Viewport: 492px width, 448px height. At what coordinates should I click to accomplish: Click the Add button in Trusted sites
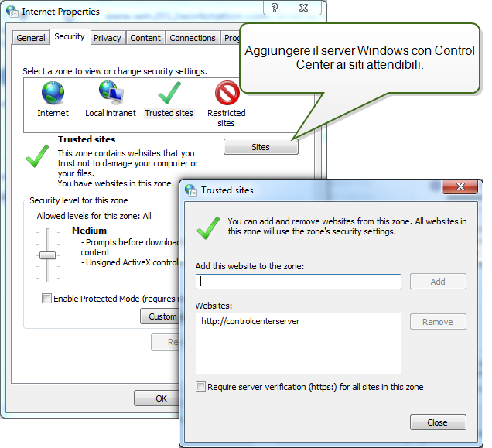point(438,282)
